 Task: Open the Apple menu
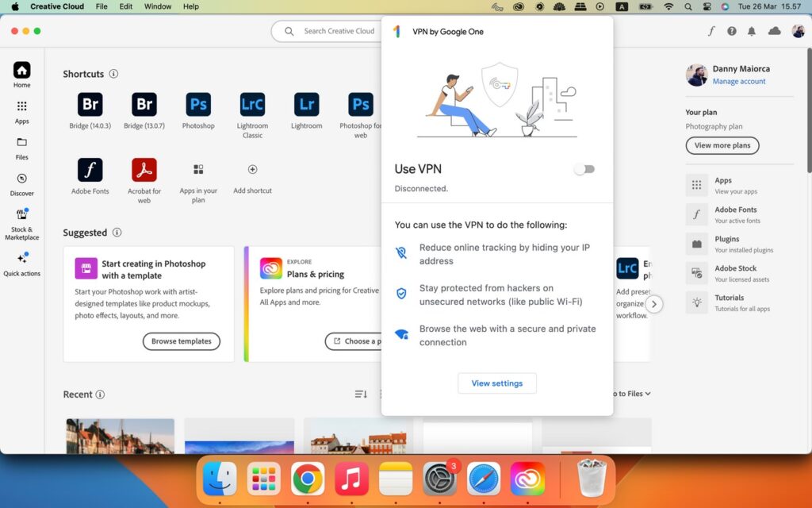point(15,6)
